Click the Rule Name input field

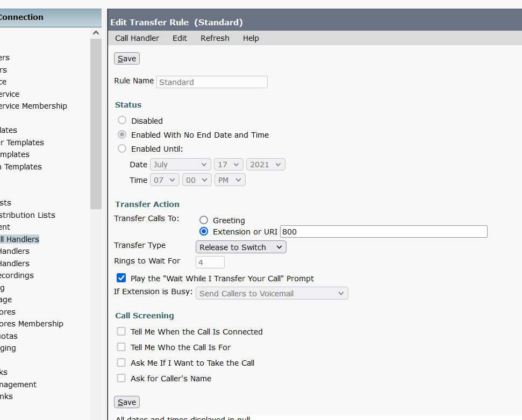[211, 82]
